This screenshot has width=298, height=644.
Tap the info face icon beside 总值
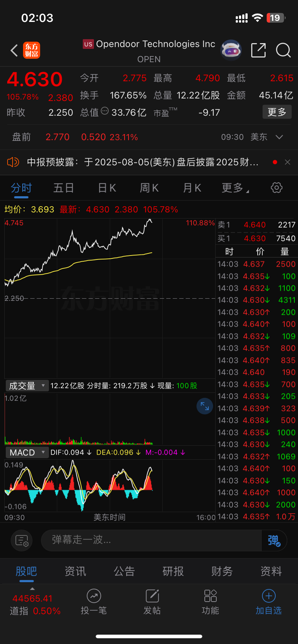(x=105, y=111)
